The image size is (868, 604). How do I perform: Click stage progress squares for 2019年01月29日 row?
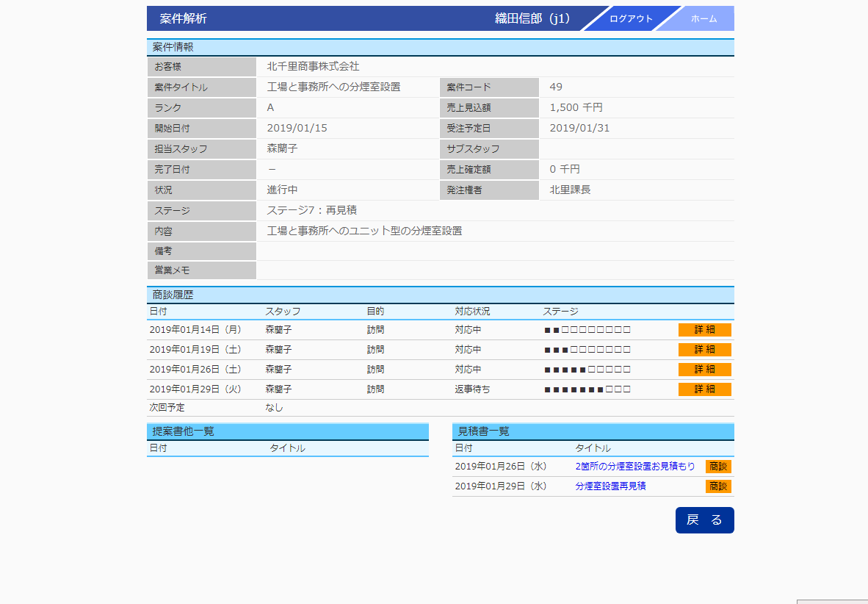(x=587, y=389)
